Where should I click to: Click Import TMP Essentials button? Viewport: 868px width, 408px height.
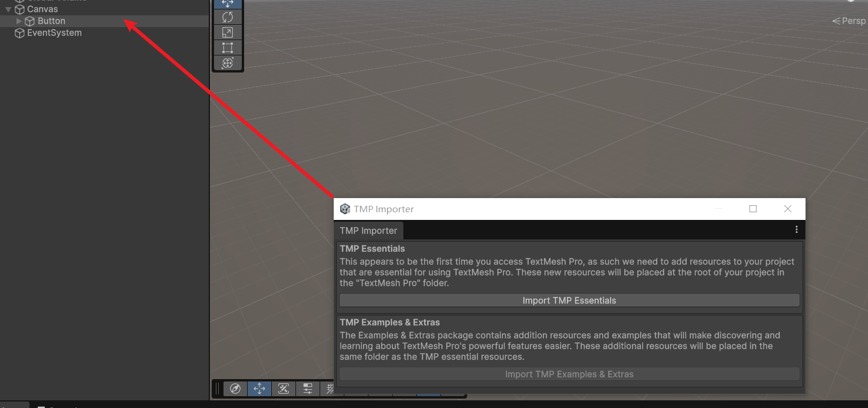click(x=569, y=300)
